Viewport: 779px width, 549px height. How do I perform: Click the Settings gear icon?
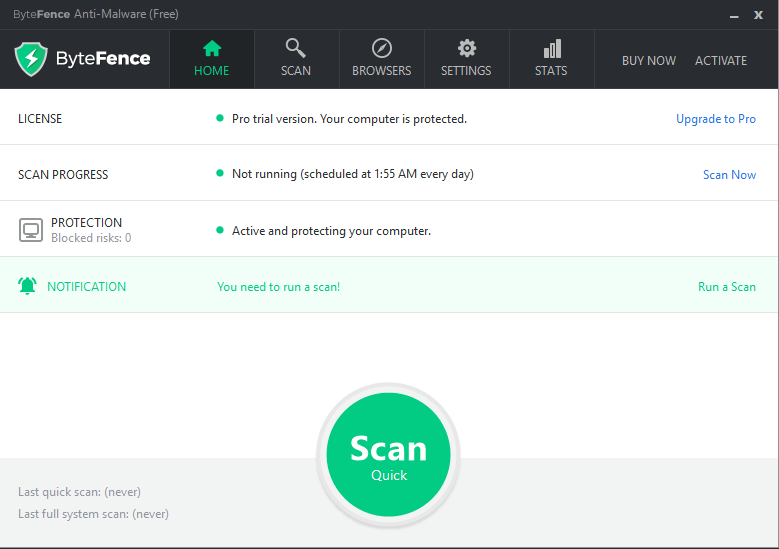coord(467,48)
